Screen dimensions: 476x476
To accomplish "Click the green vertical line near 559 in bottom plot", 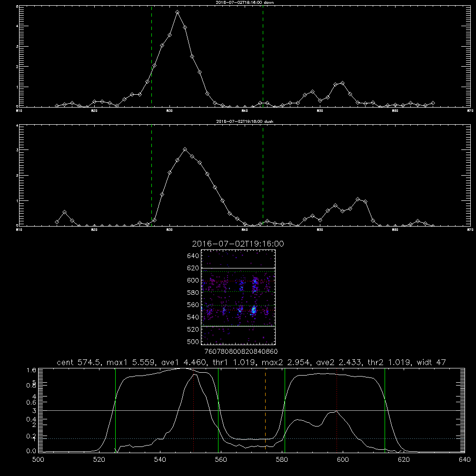I will coord(218,410).
